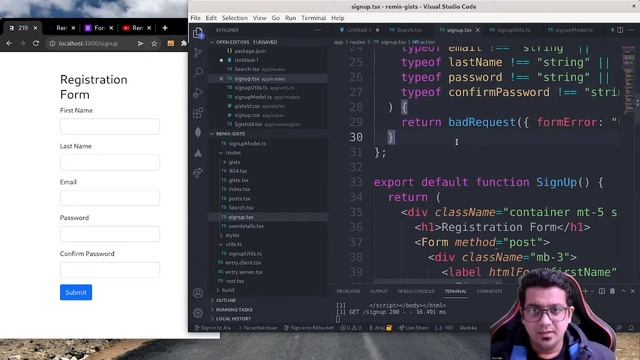
Task: Open the Source Control view icon
Action: pyautogui.click(x=198, y=52)
